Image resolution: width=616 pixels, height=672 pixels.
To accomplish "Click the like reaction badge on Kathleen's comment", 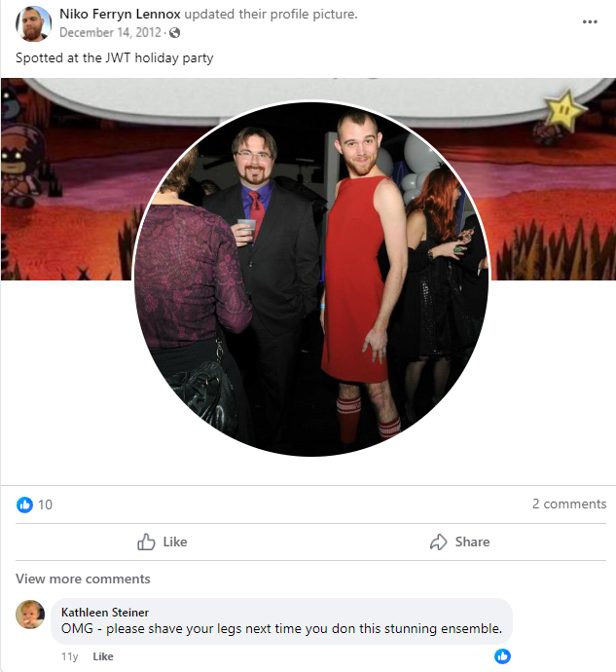I will (502, 656).
